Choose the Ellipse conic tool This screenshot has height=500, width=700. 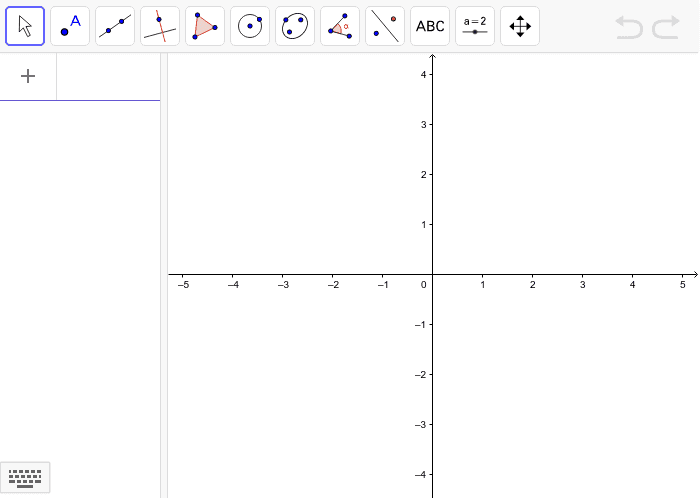pos(295,26)
